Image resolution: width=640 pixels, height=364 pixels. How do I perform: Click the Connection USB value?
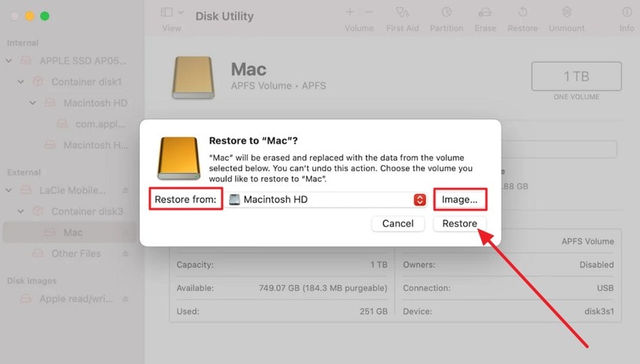pyautogui.click(x=605, y=288)
